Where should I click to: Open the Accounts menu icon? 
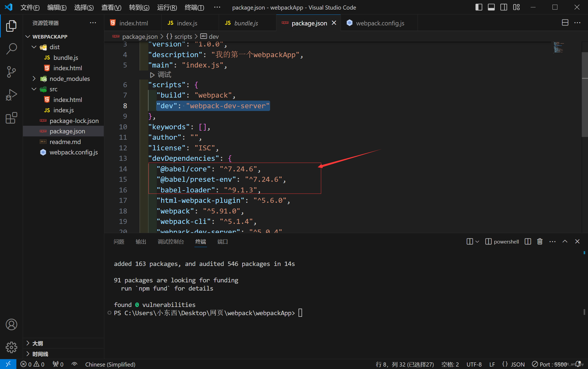pos(11,324)
